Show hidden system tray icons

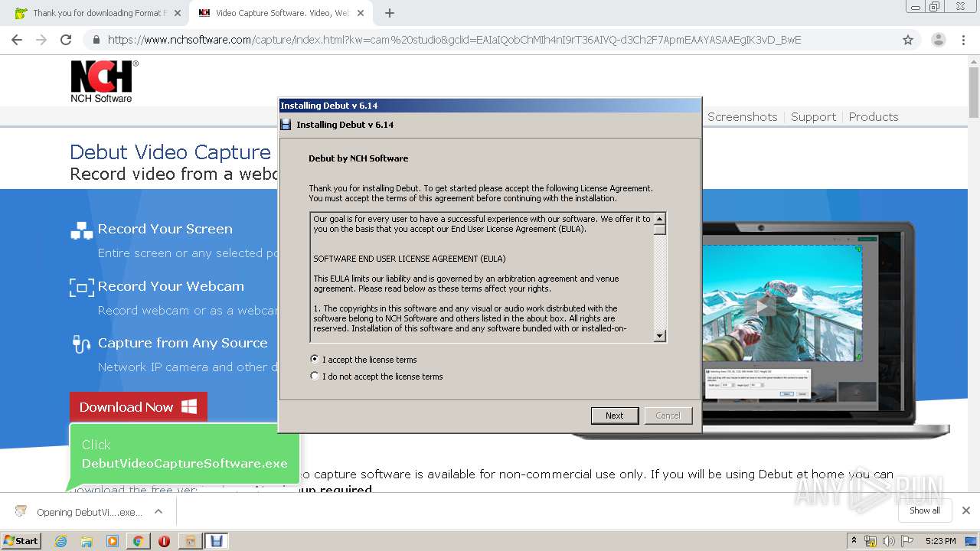854,541
